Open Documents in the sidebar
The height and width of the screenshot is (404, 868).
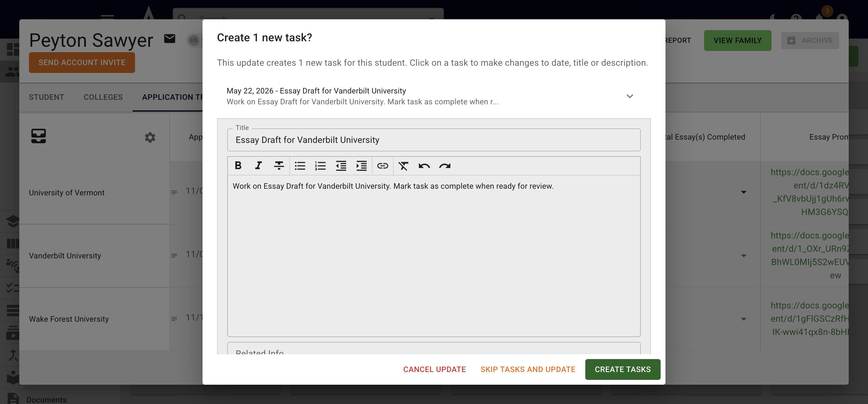point(46,399)
